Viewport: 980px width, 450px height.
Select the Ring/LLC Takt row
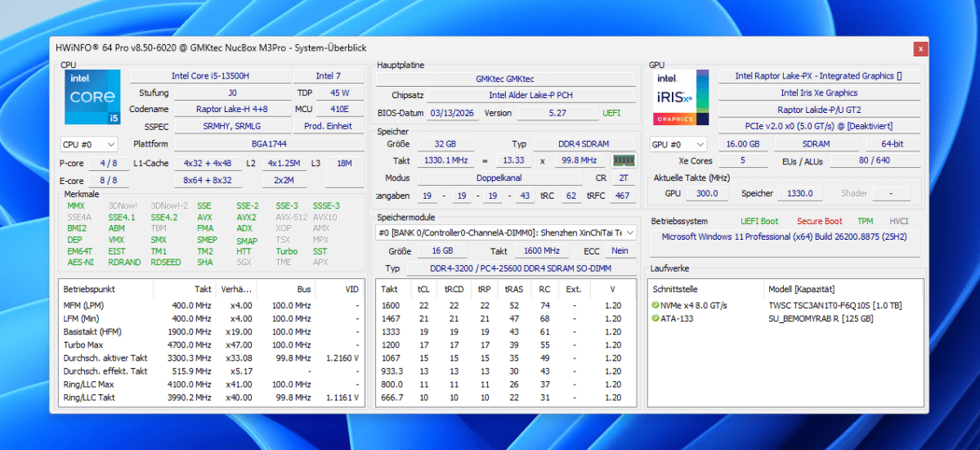coord(211,398)
